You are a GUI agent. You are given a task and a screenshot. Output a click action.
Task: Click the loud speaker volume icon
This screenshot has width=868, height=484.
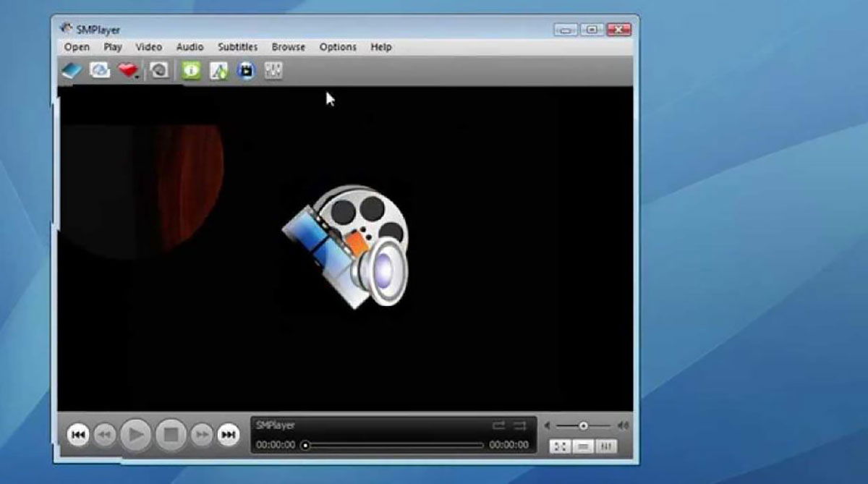(x=622, y=425)
